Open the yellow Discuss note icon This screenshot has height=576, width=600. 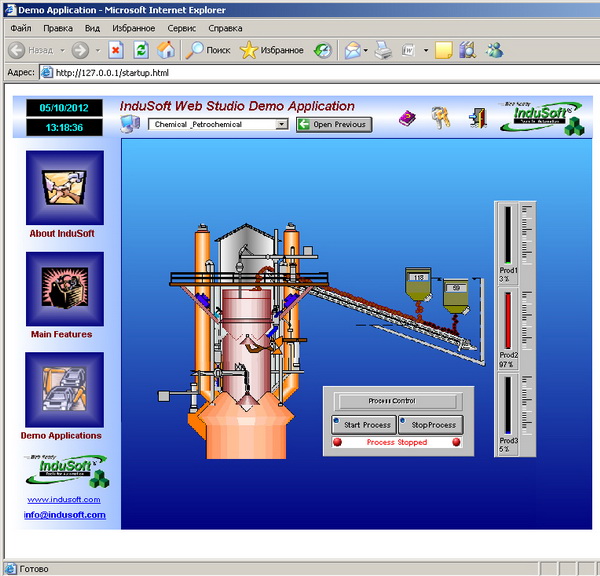click(x=444, y=50)
